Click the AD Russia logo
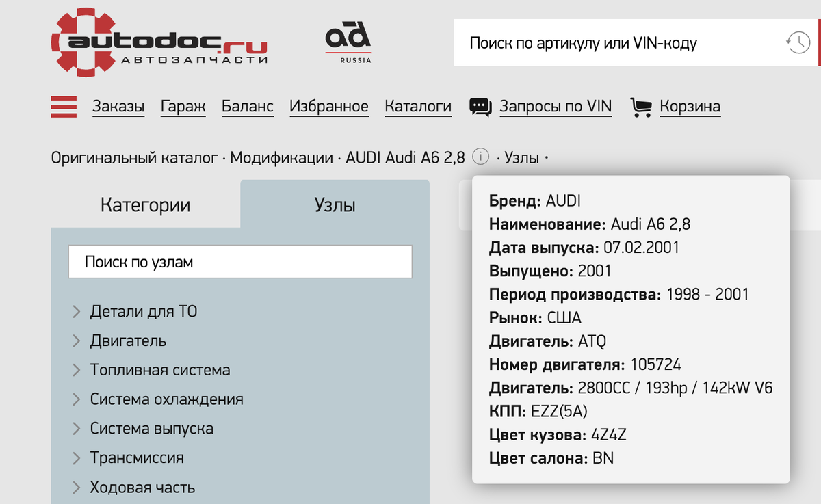The width and height of the screenshot is (821, 504). (x=348, y=42)
